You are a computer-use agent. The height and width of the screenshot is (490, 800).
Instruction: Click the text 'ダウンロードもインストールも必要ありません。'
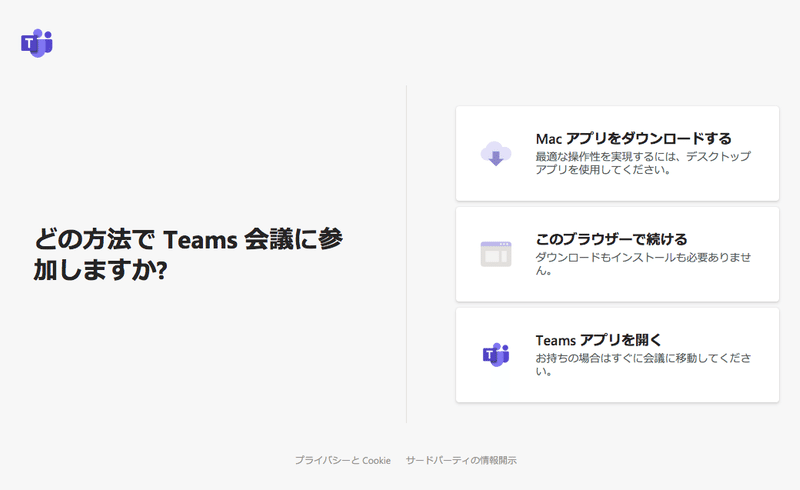tap(643, 264)
